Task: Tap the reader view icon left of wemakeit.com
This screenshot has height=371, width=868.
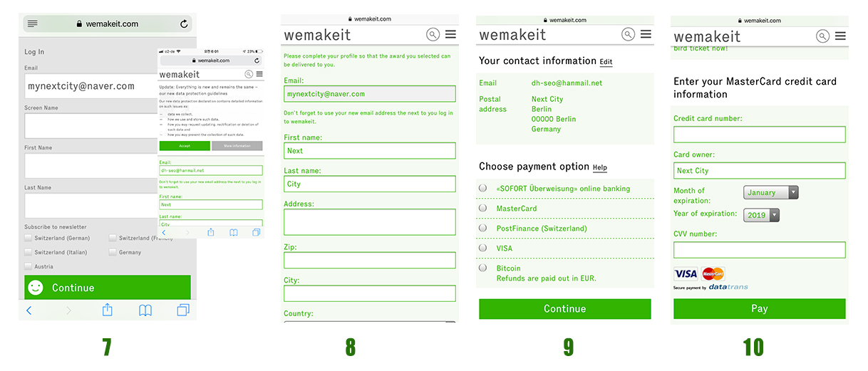Action: click(32, 23)
